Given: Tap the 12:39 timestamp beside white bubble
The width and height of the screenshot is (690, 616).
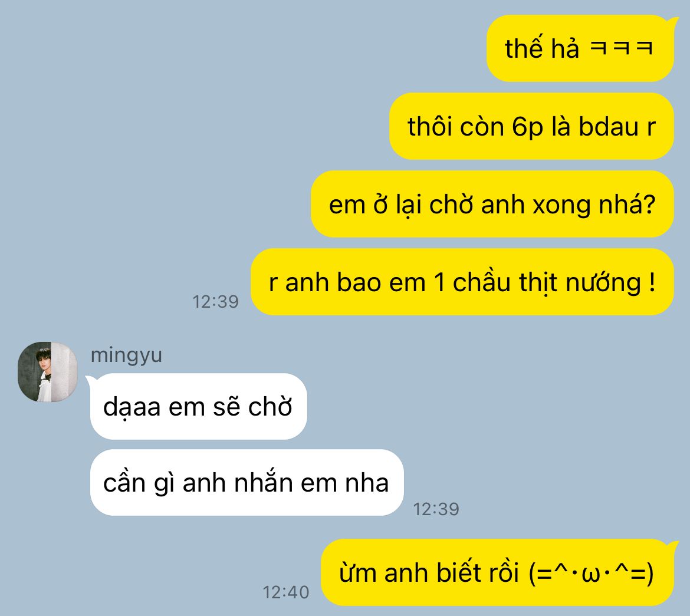Looking at the screenshot, I should pyautogui.click(x=436, y=509).
